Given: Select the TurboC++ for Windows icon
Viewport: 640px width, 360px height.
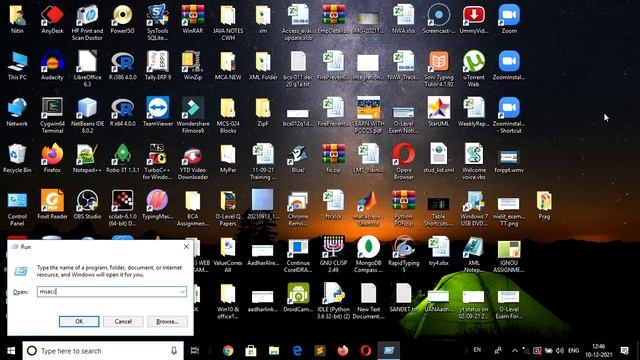Looking at the screenshot, I should (x=158, y=162).
